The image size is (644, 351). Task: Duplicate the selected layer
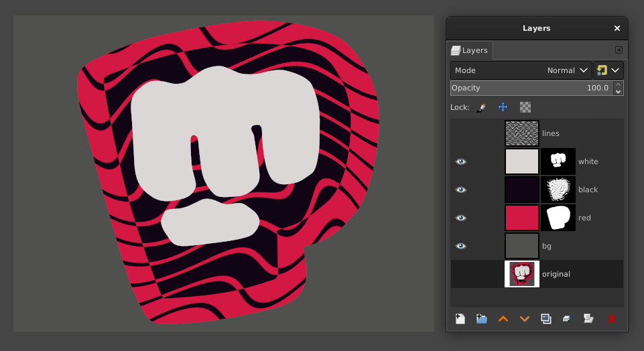pyautogui.click(x=546, y=319)
